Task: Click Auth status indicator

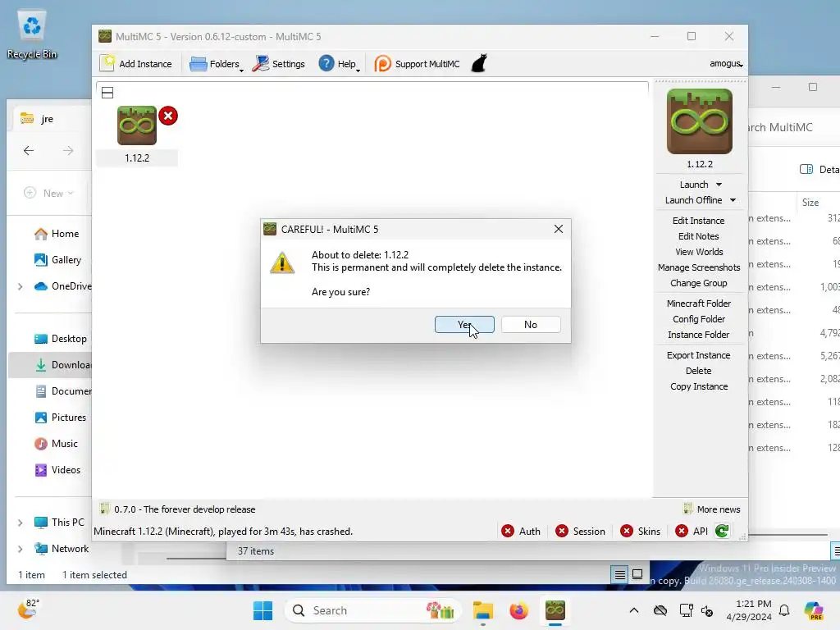Action: coord(521,531)
